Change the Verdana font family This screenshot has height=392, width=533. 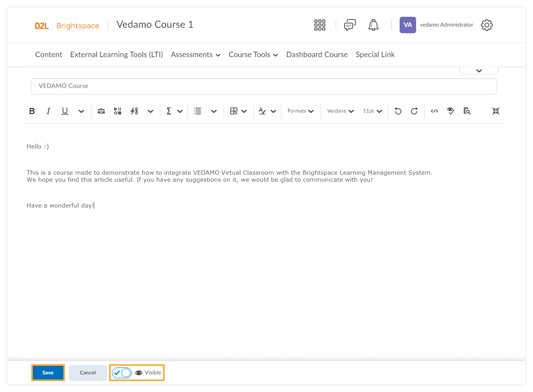click(x=341, y=111)
